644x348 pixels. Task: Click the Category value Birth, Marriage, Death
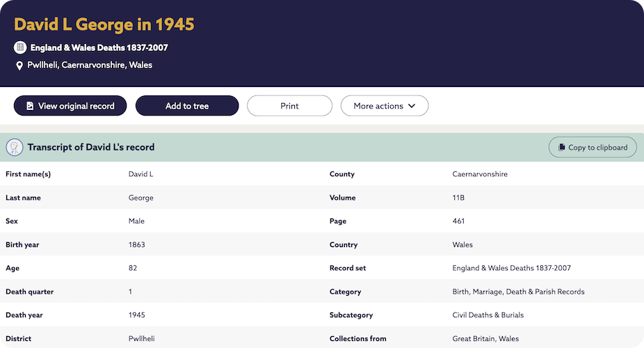point(518,292)
